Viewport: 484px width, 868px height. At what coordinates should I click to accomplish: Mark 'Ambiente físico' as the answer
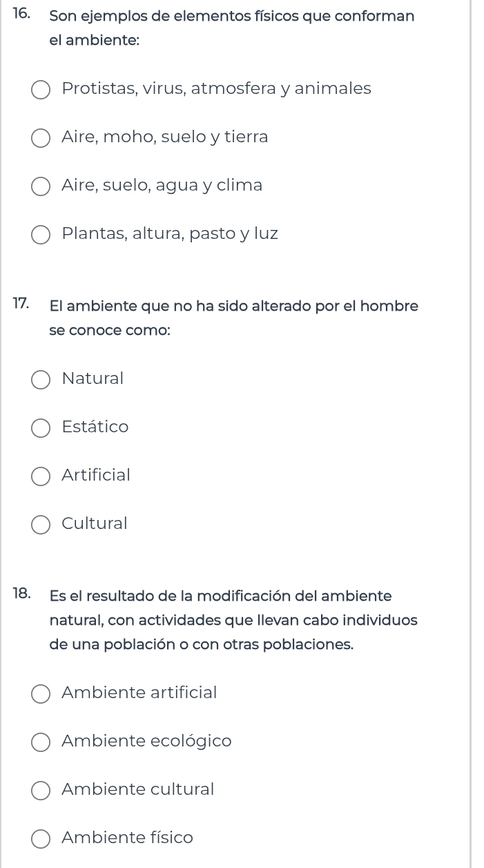pyautogui.click(x=41, y=839)
